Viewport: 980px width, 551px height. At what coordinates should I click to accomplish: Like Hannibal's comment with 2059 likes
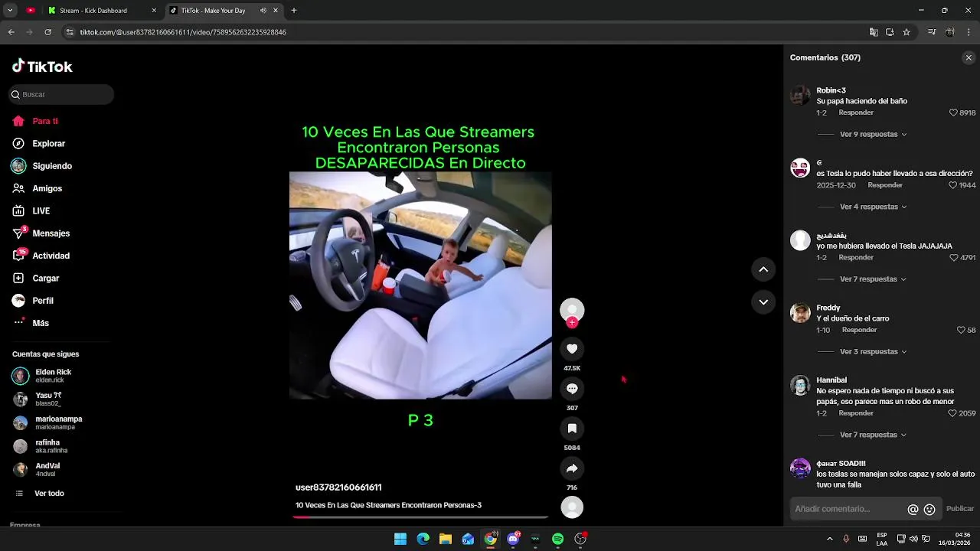(953, 413)
